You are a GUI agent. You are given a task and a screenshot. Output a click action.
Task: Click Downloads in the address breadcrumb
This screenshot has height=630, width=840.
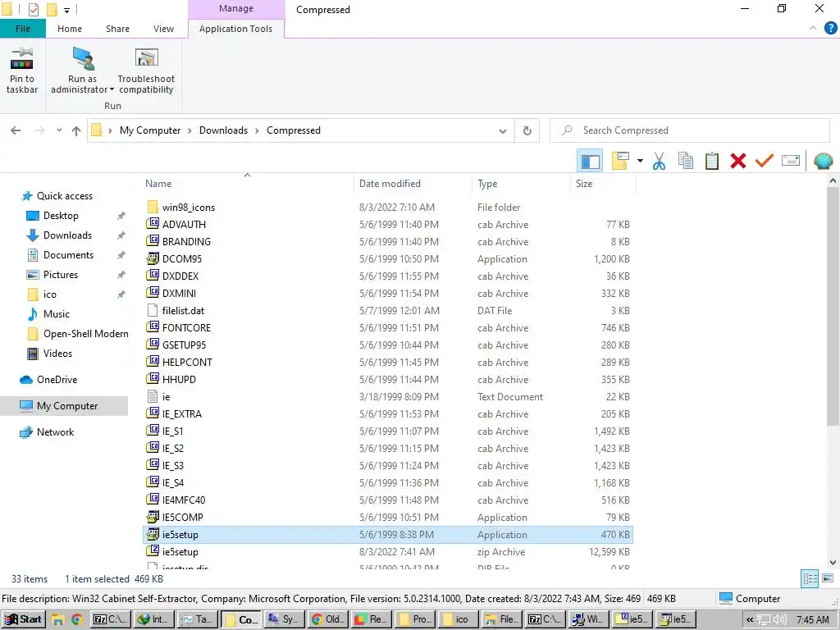[x=223, y=130]
